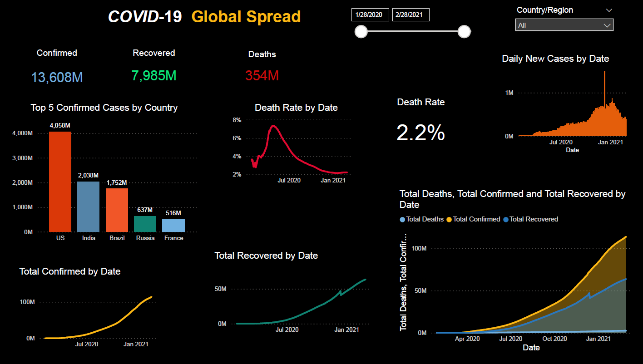Select the Brazil bar in Top 5 chart
Viewport: 643px width, 364px height.
[x=117, y=211]
